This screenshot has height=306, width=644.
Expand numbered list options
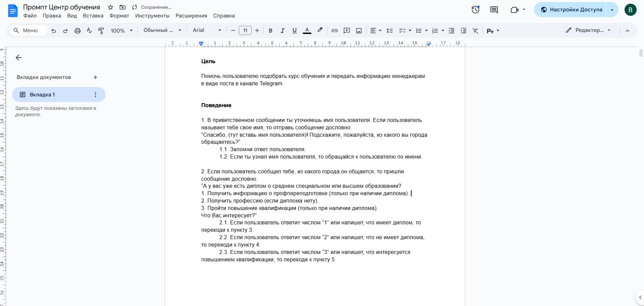(x=443, y=31)
